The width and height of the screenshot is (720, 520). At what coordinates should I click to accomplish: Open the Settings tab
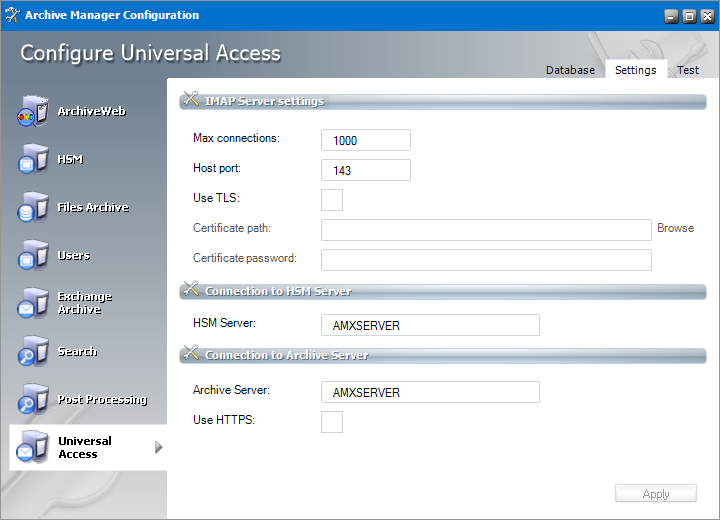(635, 70)
